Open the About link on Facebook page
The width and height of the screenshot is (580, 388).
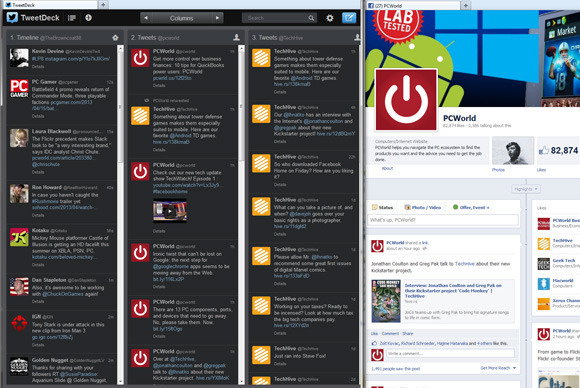387,168
